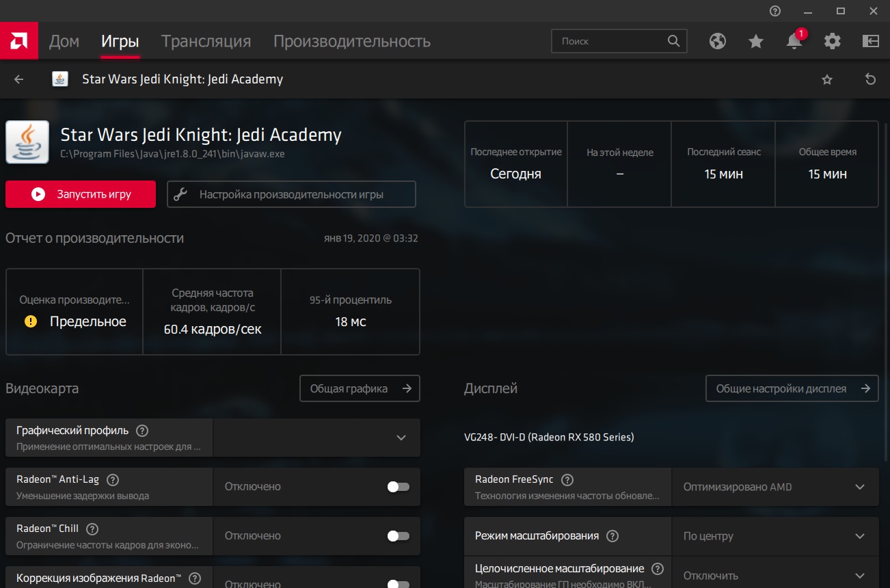Click the Поиск search field
The image size is (890, 588).
point(610,41)
